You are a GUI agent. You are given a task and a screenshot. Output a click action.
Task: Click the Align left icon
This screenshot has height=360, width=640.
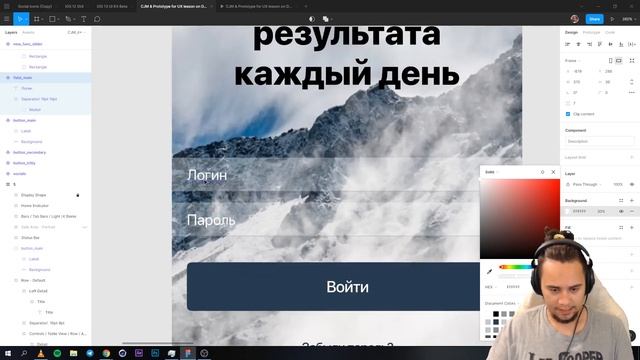click(567, 44)
